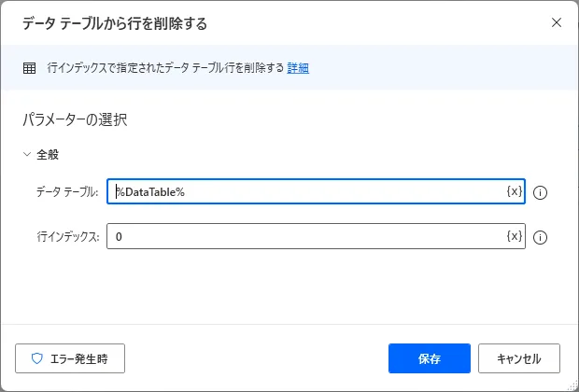Show info tooltip for 行インデックス parameter

click(540, 237)
